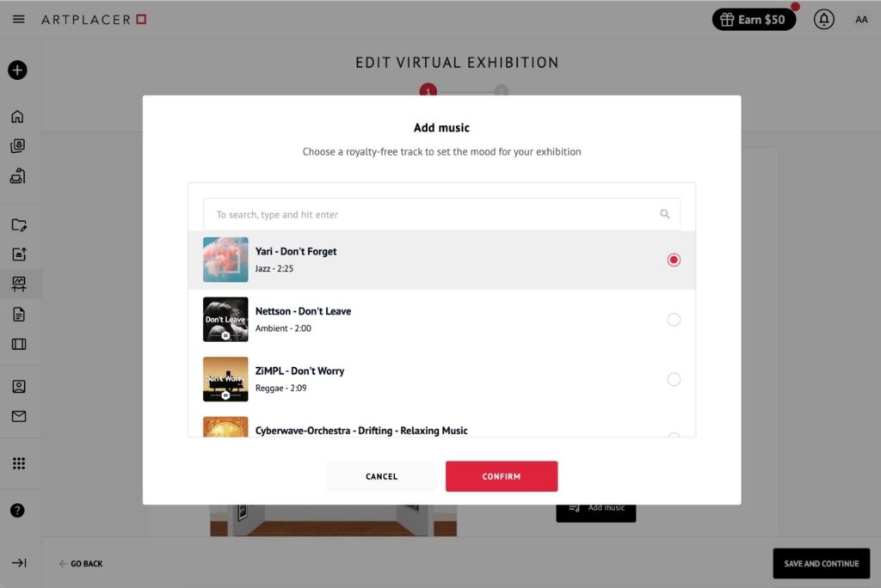Open the artworks gallery sidebar icon
The width and height of the screenshot is (881, 588).
click(x=17, y=146)
